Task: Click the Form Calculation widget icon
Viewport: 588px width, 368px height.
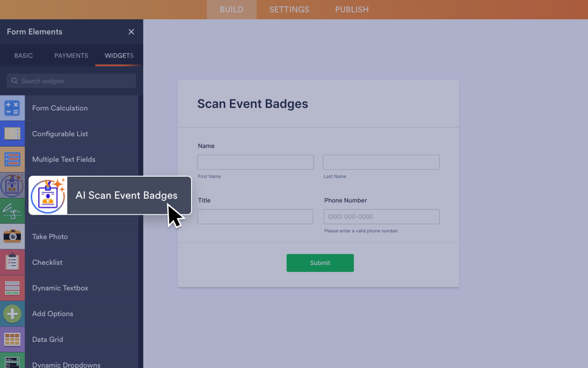Action: [x=12, y=108]
